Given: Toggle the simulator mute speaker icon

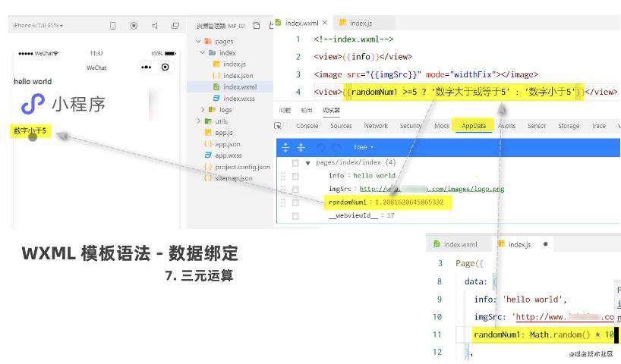Looking at the screenshot, I should point(154,26).
